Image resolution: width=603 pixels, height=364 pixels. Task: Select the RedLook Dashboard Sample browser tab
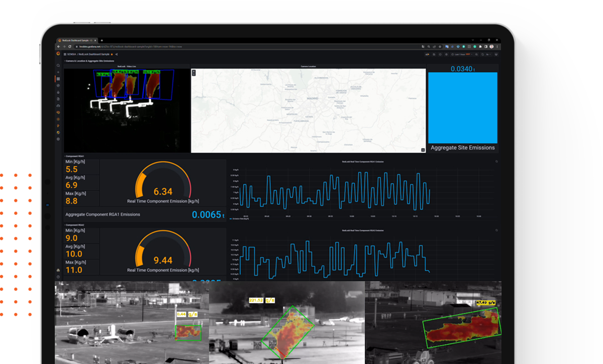tap(77, 40)
